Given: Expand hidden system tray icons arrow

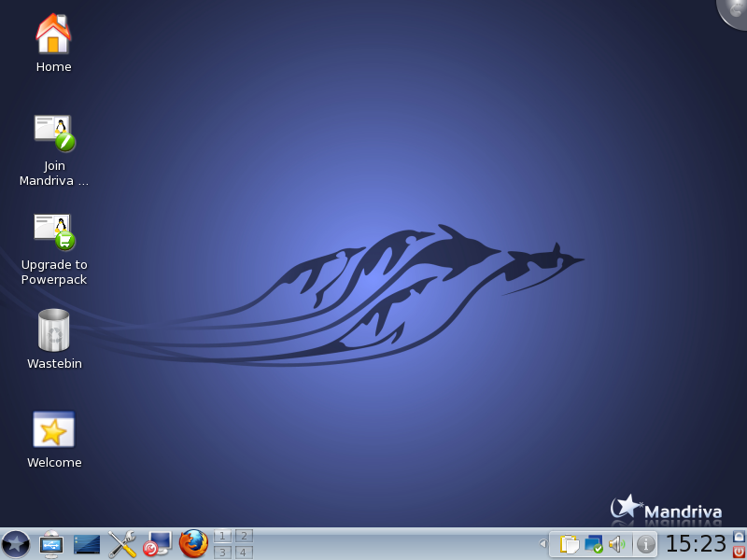Looking at the screenshot, I should click(x=543, y=544).
